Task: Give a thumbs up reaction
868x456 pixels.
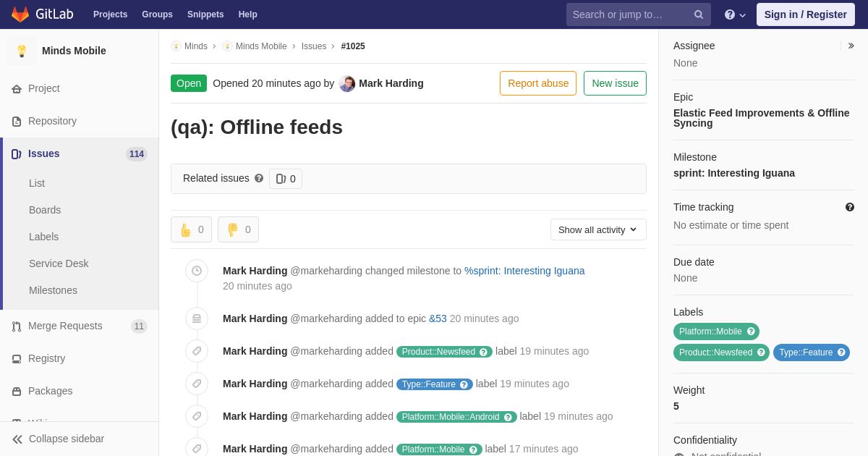Action: pos(191,229)
